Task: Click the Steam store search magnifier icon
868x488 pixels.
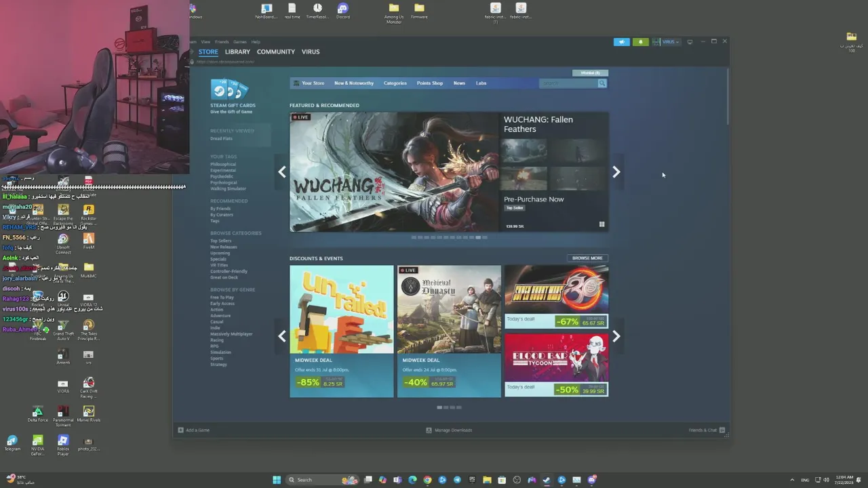Action: [601, 83]
